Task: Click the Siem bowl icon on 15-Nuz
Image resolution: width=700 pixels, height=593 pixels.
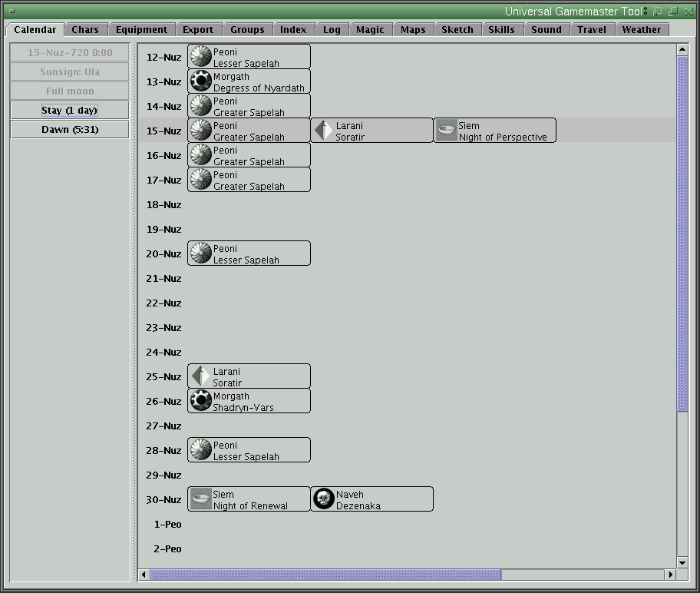Action: coord(447,130)
